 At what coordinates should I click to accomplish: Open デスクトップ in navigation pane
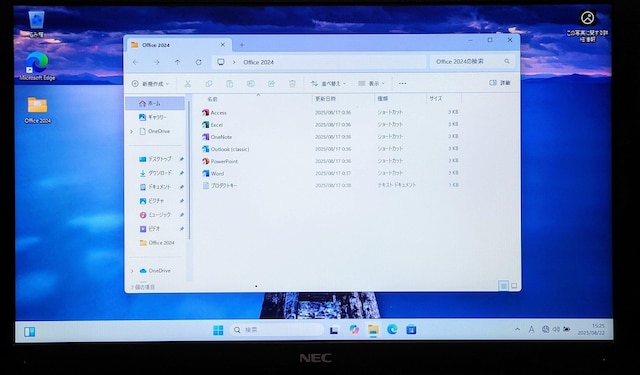155,159
